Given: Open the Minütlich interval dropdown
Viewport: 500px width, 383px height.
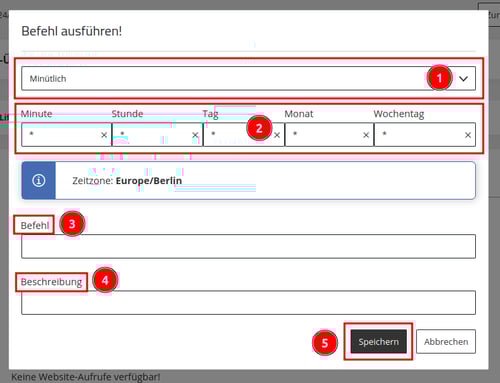Looking at the screenshot, I should pos(248,78).
